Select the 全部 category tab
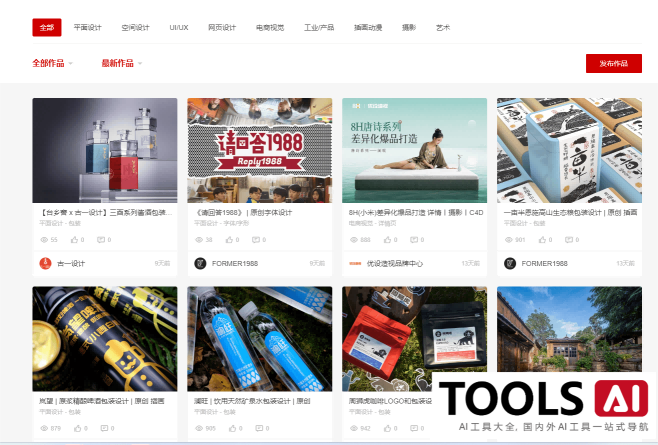The height and width of the screenshot is (445, 658). (47, 28)
